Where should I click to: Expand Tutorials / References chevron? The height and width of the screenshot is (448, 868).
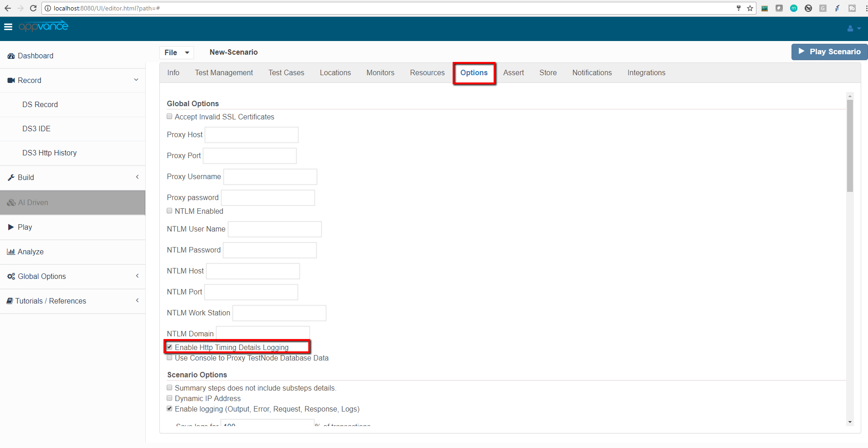pos(137,301)
